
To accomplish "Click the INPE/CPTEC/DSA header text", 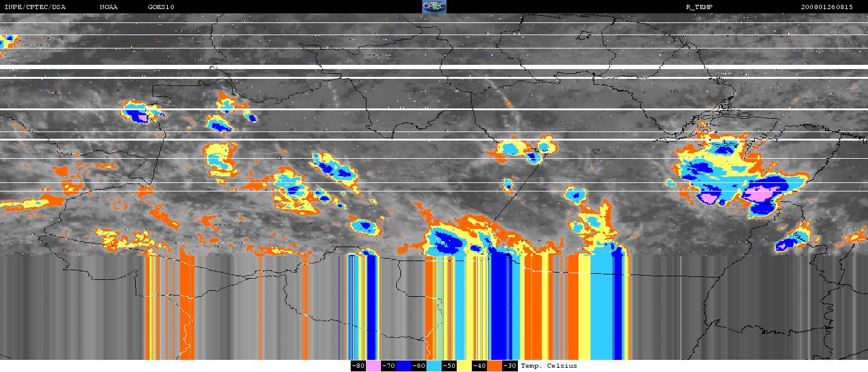I will coord(35,7).
